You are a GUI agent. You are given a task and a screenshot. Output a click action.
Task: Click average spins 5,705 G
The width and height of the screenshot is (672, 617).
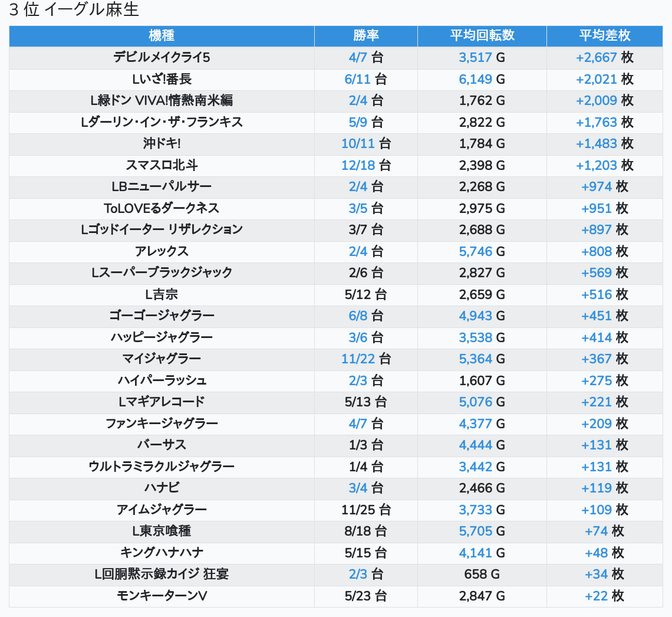pyautogui.click(x=482, y=531)
